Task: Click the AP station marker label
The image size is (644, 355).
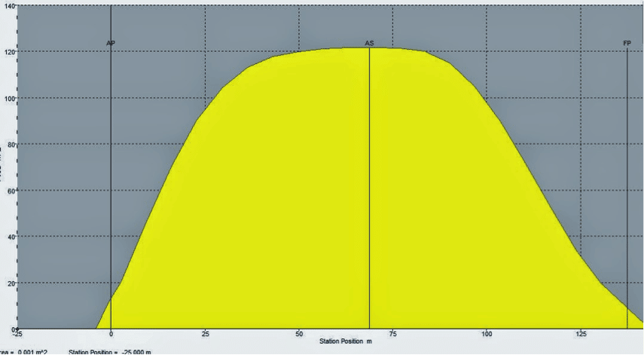Action: (x=111, y=44)
